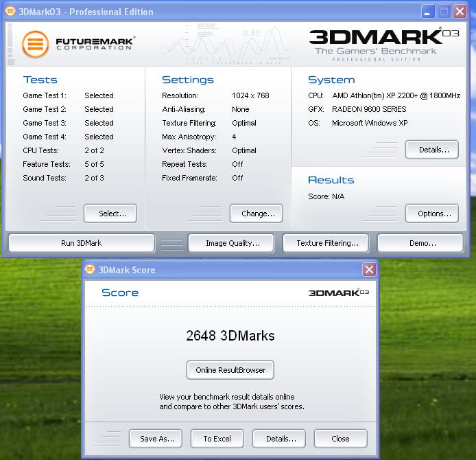Click the '1024 x 768' resolution value
This screenshot has width=476, height=460.
(250, 95)
